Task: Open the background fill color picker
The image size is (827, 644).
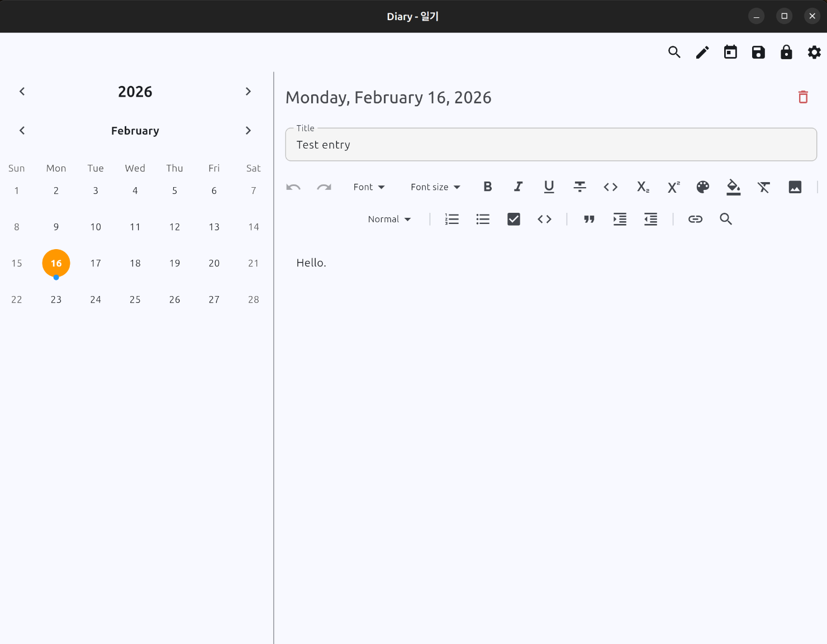Action: pos(734,187)
